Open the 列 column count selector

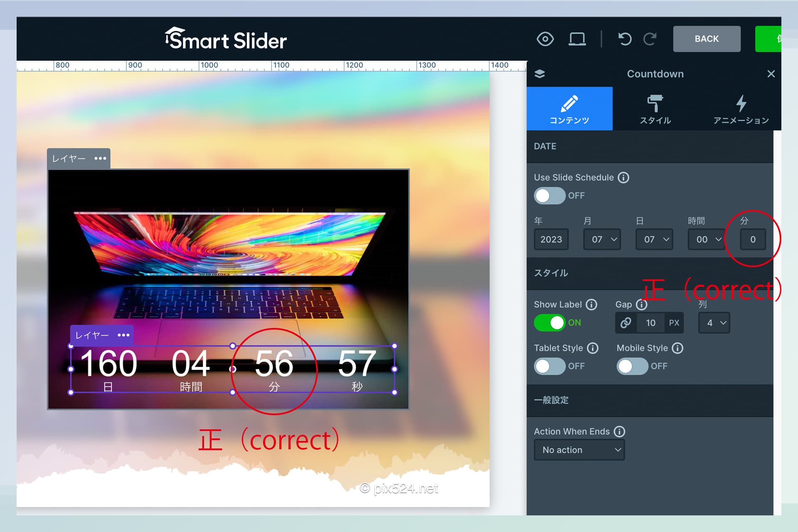[x=714, y=323]
